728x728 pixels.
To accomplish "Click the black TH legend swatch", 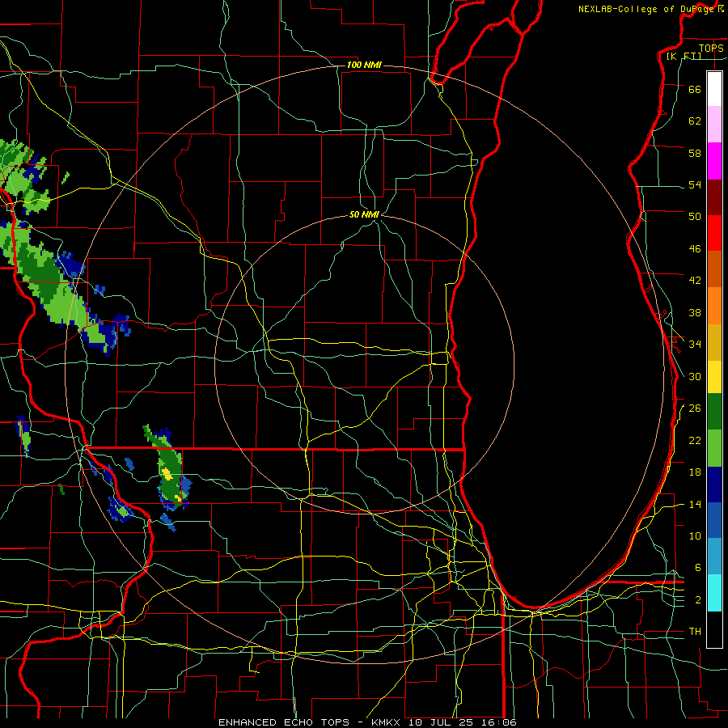I will pyautogui.click(x=714, y=629).
